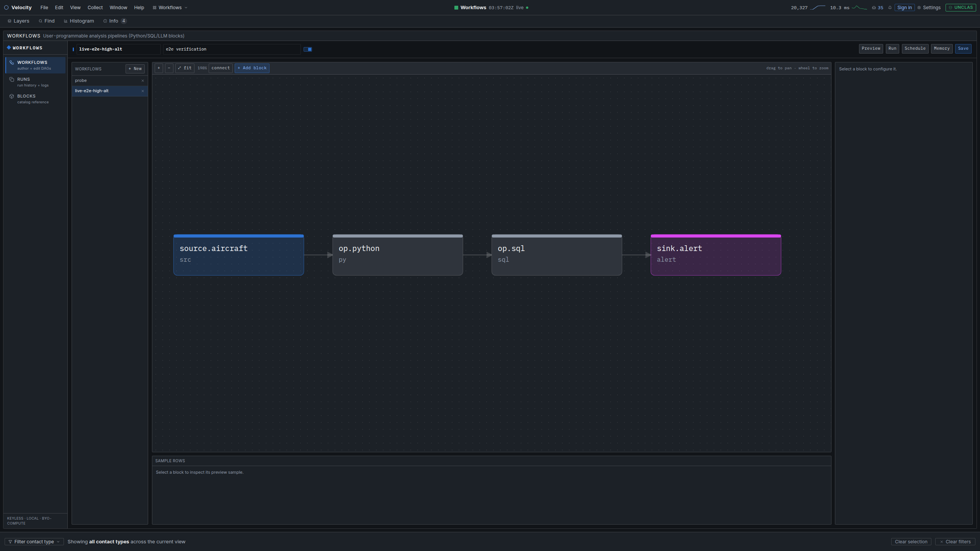Screen dimensions: 980x551
Task: Open the Filter contact type dropdown
Action: (x=34, y=542)
